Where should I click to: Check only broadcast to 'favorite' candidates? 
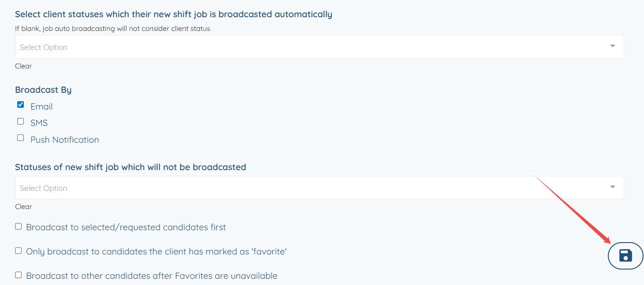tap(18, 251)
